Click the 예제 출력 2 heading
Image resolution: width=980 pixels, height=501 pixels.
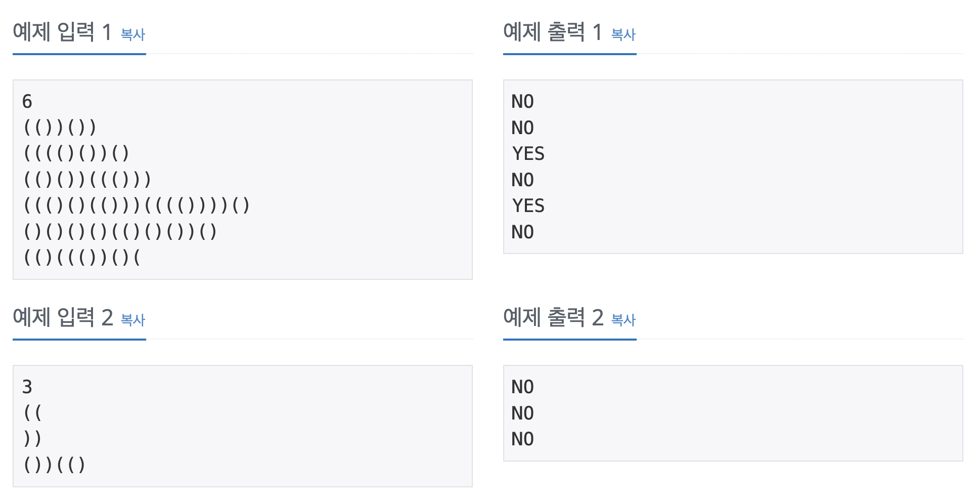(x=554, y=316)
